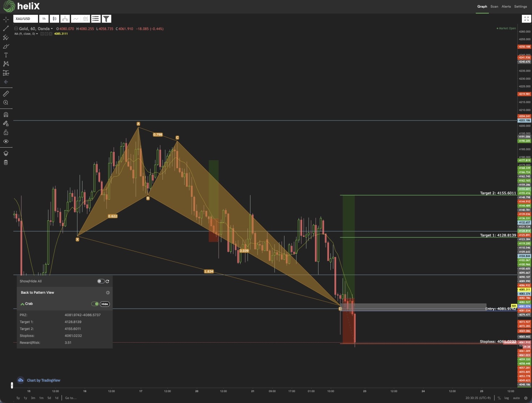Select the pitchfork drawing tool
This screenshot has height=403, width=532.
(6, 37)
